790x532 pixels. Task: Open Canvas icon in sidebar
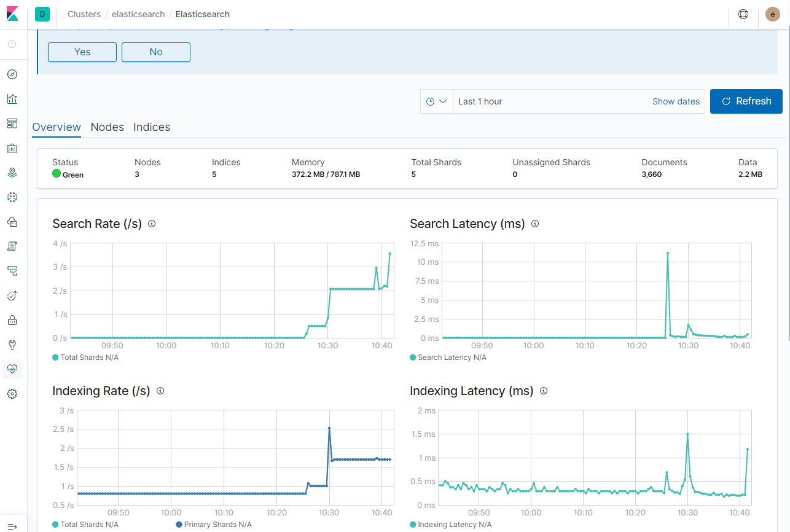[x=12, y=148]
